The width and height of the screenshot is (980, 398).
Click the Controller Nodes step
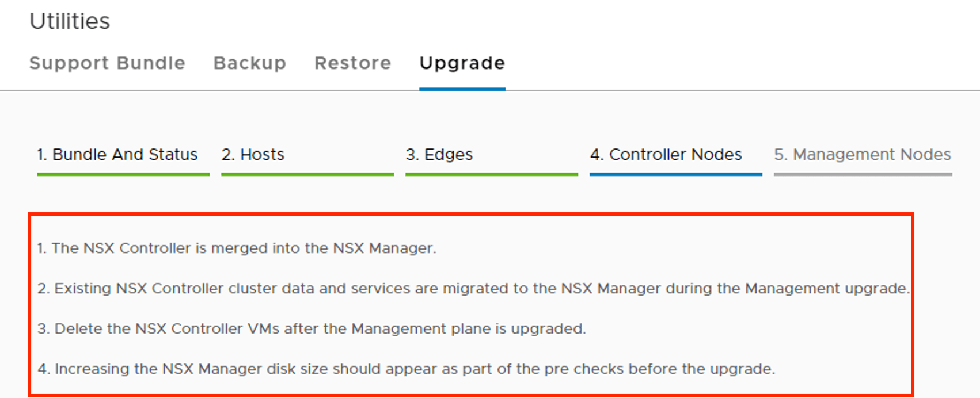click(666, 154)
